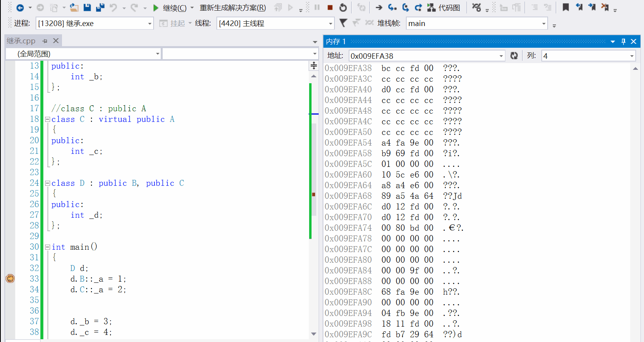The height and width of the screenshot is (342, 644).
Task: Open the 代码图 code map
Action: coord(444,7)
